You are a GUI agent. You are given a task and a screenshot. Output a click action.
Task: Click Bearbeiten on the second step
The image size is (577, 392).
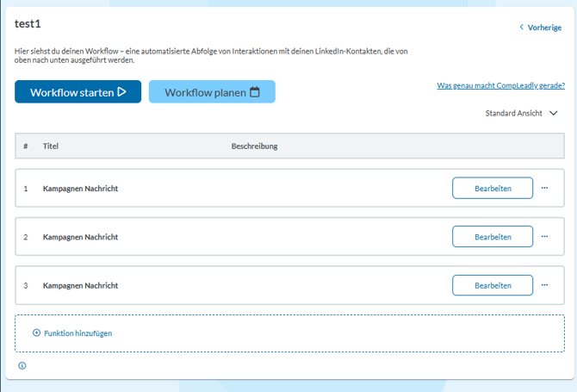click(492, 237)
